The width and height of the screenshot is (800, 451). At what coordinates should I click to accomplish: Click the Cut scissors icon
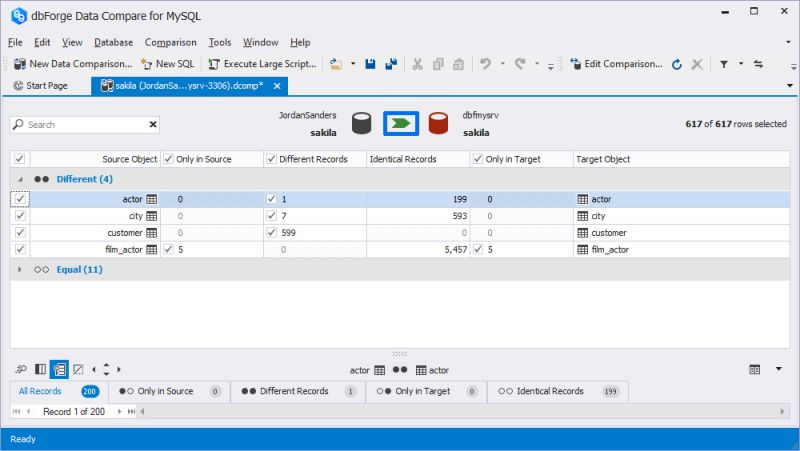pos(417,64)
